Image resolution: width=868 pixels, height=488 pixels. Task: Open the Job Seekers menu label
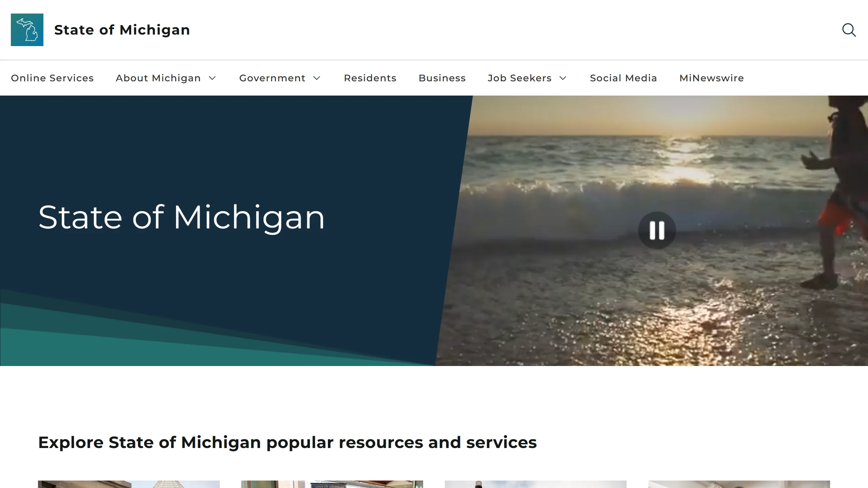click(519, 78)
